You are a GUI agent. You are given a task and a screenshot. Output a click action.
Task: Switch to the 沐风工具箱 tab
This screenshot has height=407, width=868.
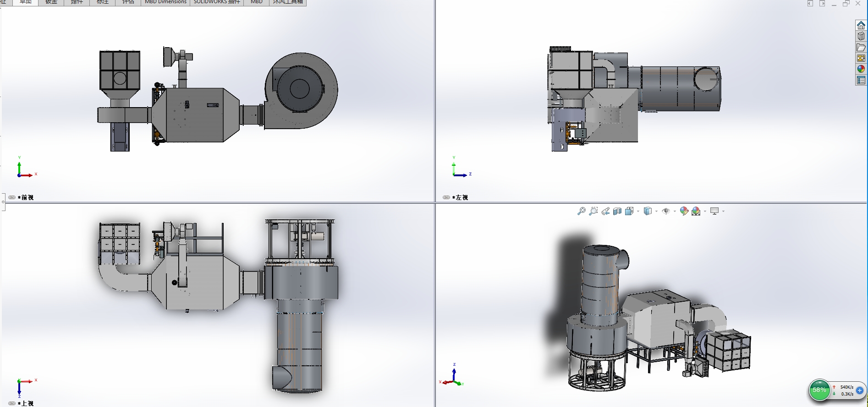pos(288,2)
